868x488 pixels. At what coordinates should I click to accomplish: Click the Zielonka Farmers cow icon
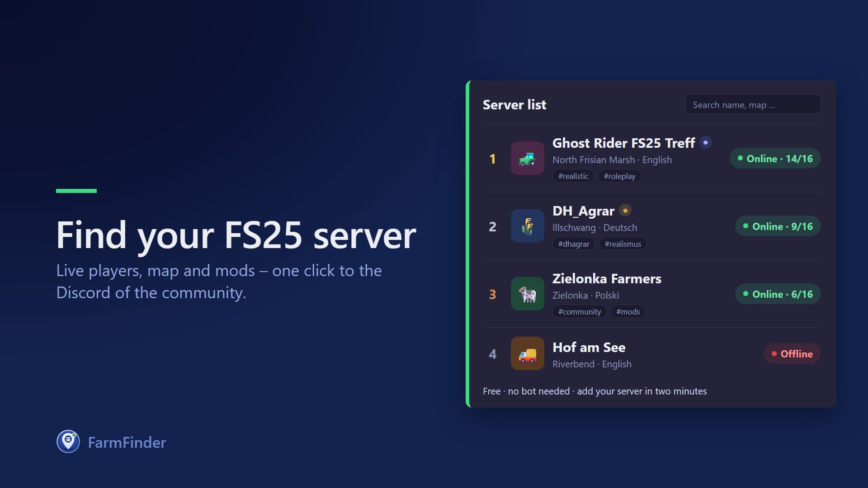pos(528,294)
